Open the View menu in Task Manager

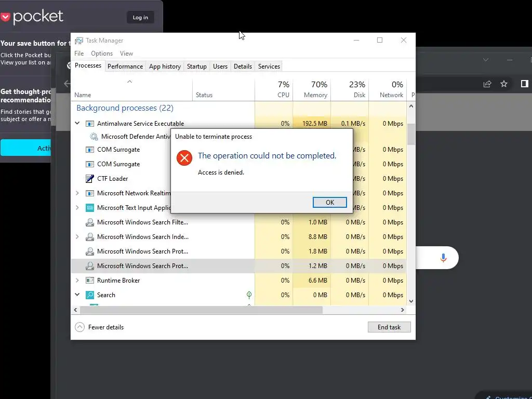[x=126, y=54]
